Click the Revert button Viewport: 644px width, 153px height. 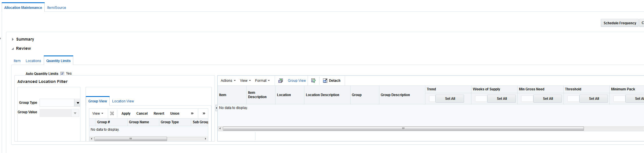159,114
